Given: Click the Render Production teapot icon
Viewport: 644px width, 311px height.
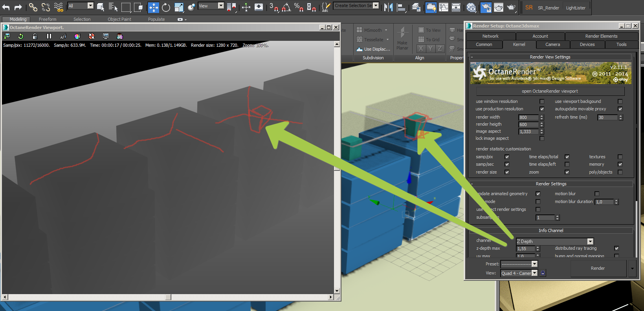Looking at the screenshot, I should click(x=511, y=7).
